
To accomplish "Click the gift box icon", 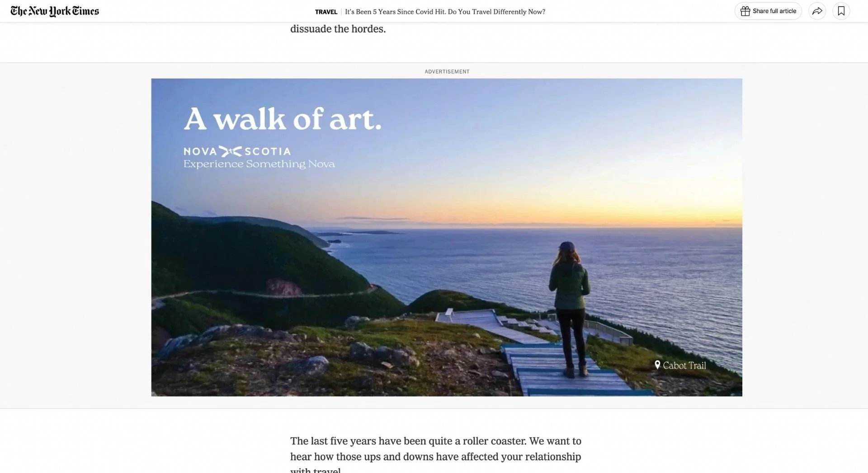I will 745,11.
